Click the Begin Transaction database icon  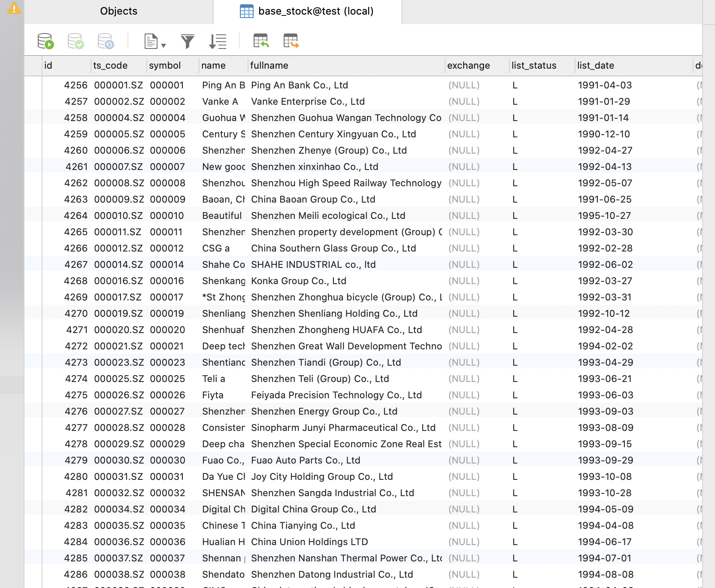(45, 41)
